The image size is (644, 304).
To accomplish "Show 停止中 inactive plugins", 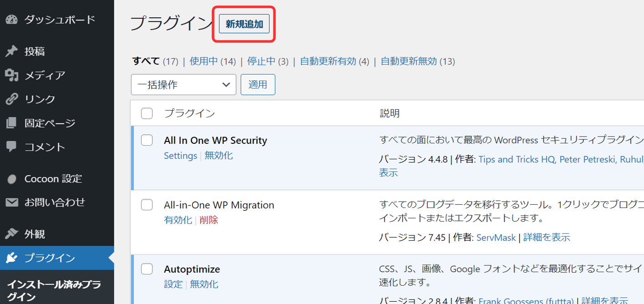I will coord(261,61).
